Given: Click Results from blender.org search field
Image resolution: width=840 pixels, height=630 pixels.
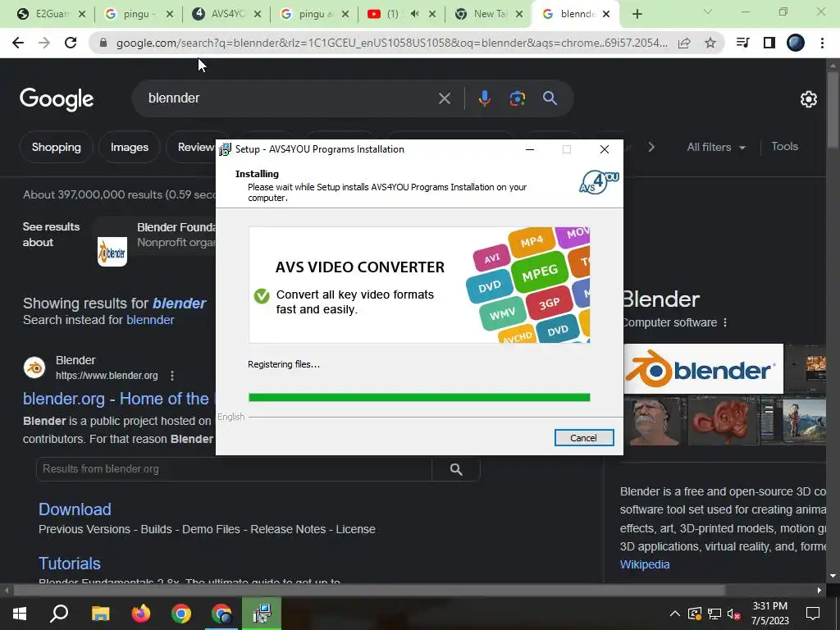Looking at the screenshot, I should (x=234, y=469).
